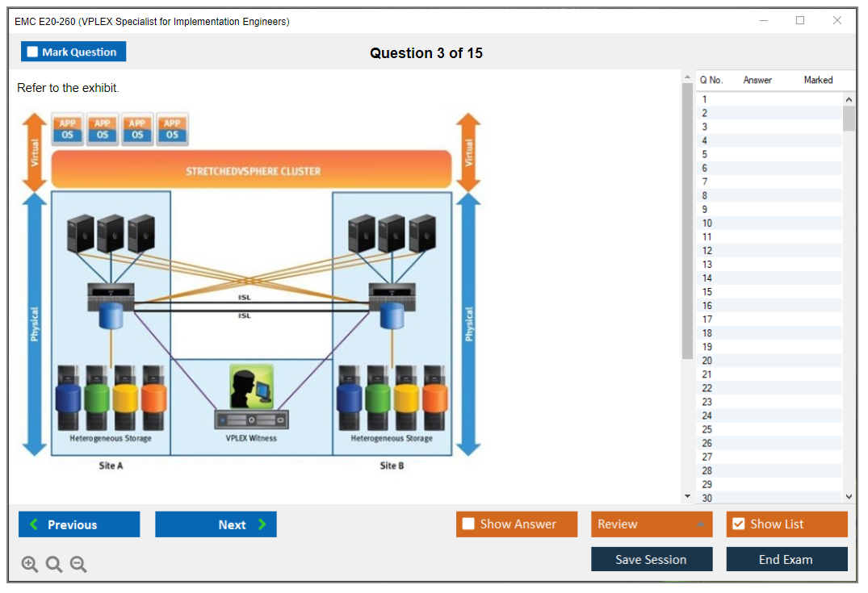Minimize the exam window
The image size is (868, 593).
[763, 21]
